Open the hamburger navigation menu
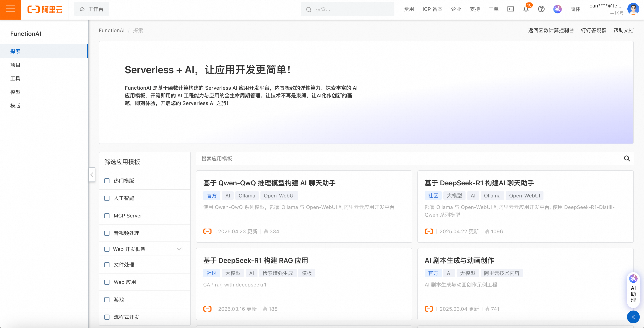 10,10
